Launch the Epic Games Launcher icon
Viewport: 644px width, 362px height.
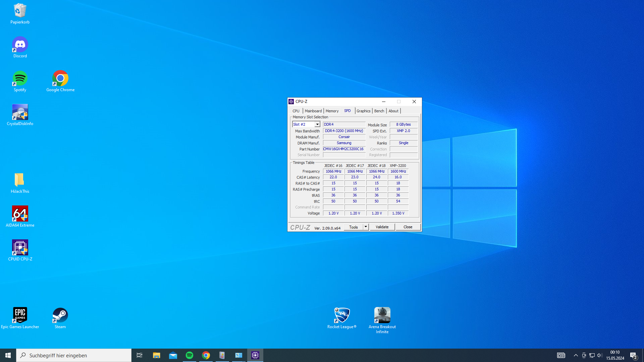[20, 316]
